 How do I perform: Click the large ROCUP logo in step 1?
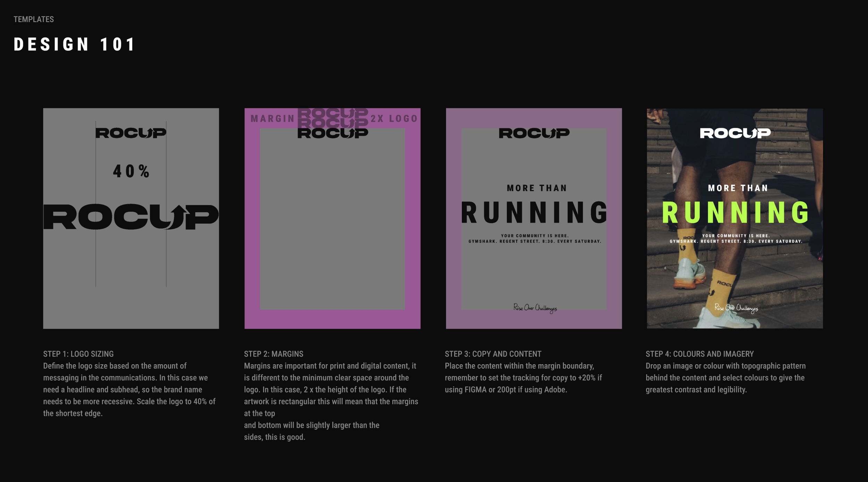(x=131, y=217)
